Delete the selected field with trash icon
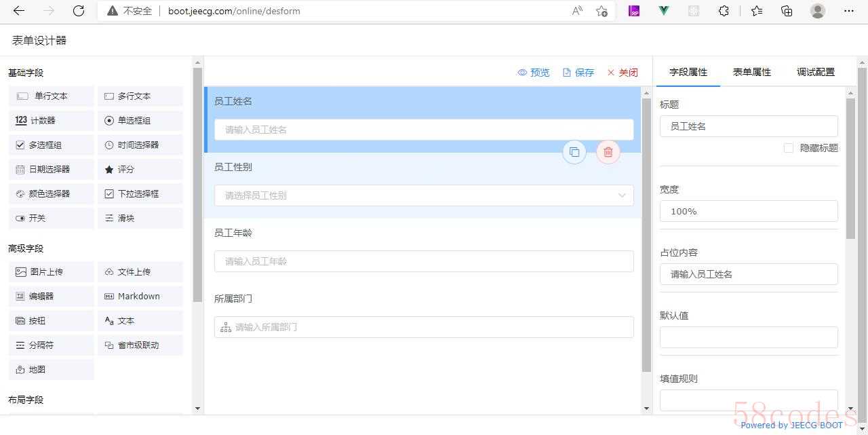868x435 pixels. click(x=608, y=152)
